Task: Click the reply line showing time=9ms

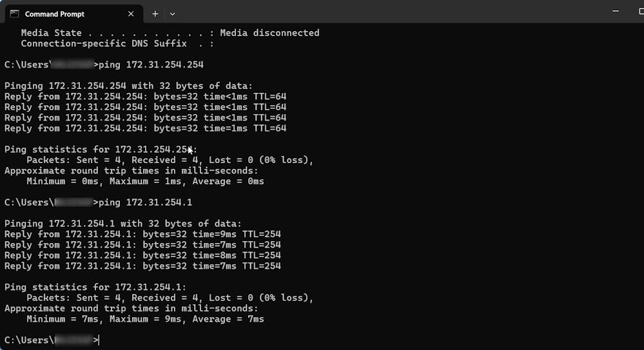Action: (142, 234)
